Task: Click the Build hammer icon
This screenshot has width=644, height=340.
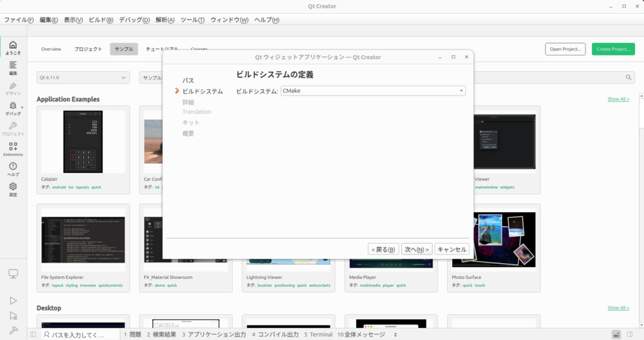Action: pos(13,330)
